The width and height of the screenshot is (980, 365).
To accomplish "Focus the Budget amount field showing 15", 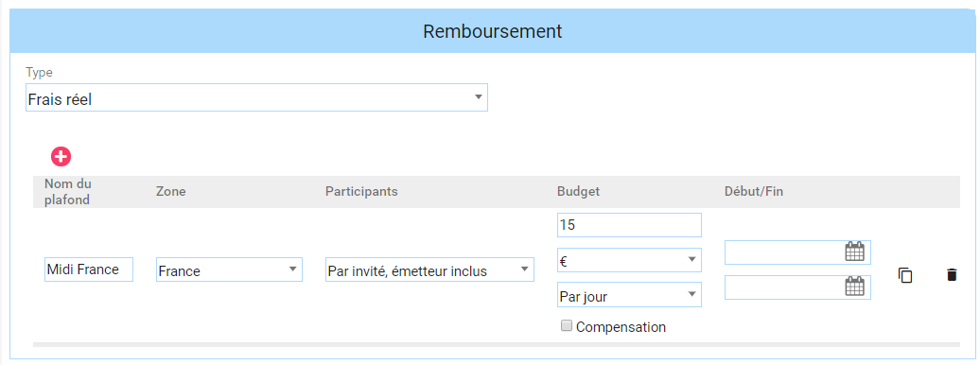I will [629, 225].
